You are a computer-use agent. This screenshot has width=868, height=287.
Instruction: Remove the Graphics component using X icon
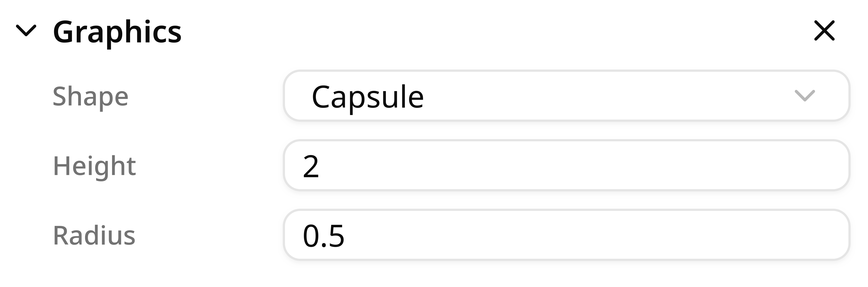click(824, 31)
